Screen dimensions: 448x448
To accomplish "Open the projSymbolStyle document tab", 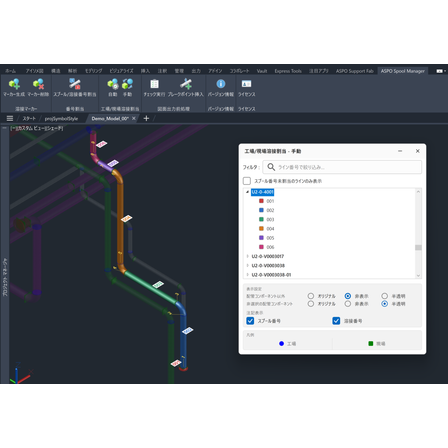I will point(61,119).
